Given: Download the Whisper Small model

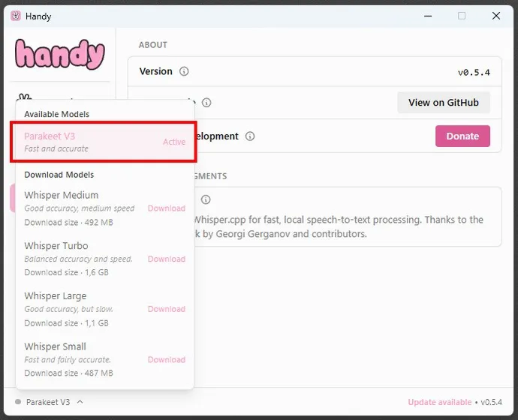Looking at the screenshot, I should click(167, 359).
